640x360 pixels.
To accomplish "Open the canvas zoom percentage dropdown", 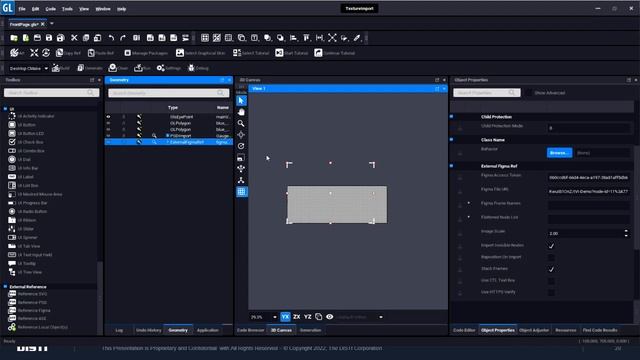I will [x=274, y=317].
